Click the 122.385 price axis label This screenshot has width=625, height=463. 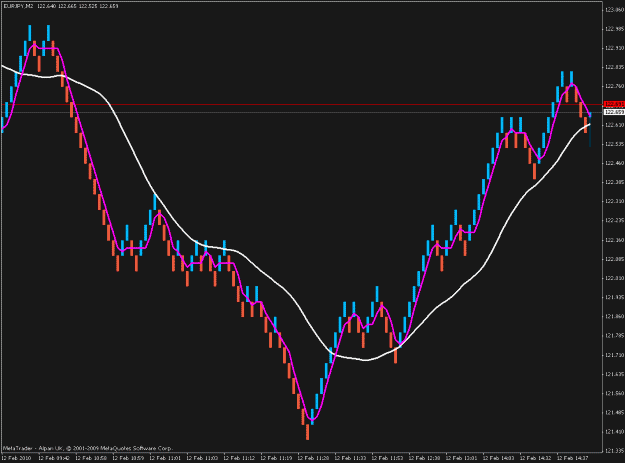[x=614, y=182]
